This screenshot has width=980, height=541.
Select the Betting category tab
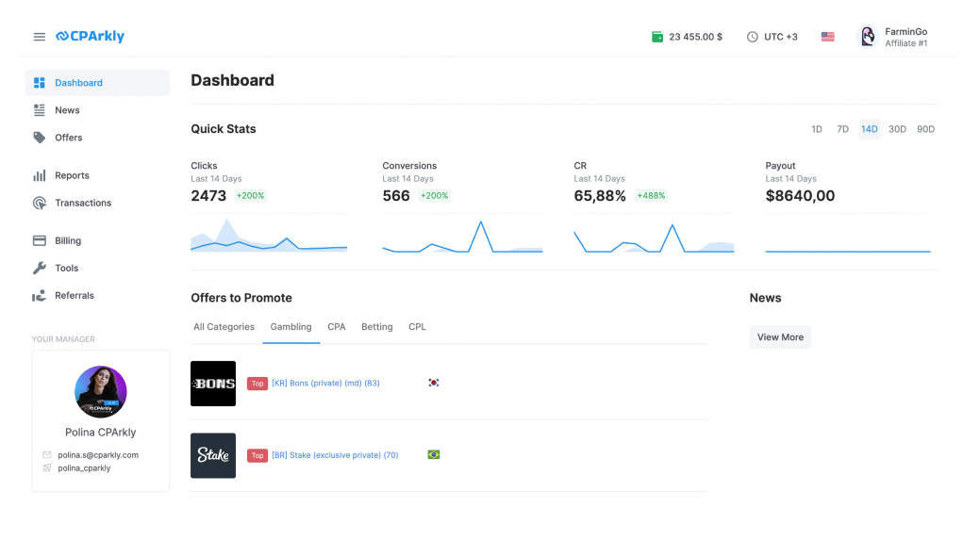point(376,327)
